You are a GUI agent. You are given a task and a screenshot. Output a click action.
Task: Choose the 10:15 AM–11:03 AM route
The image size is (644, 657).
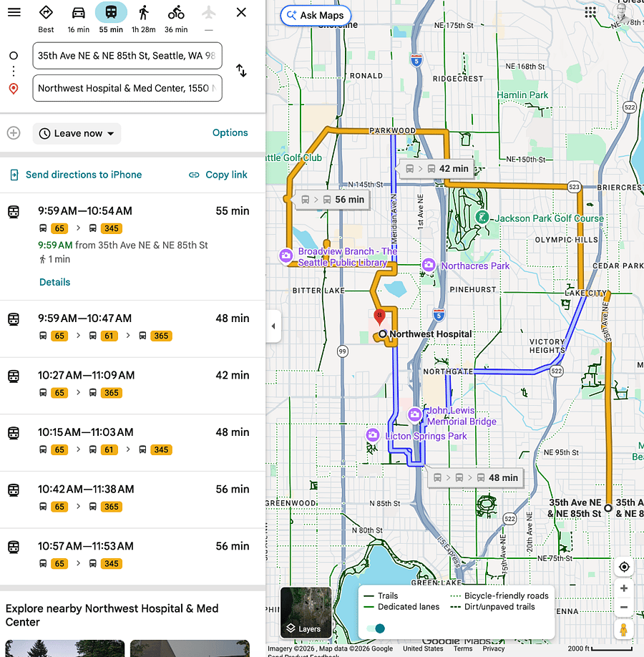[x=132, y=443]
